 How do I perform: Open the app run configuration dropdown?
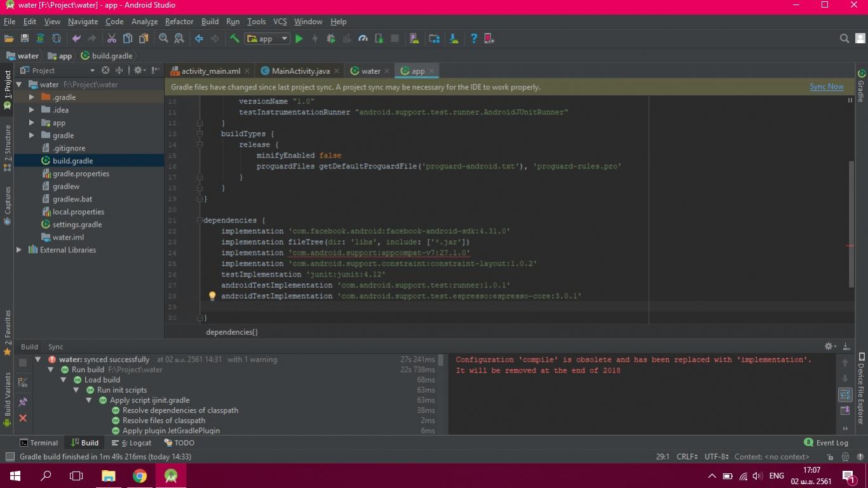(268, 39)
